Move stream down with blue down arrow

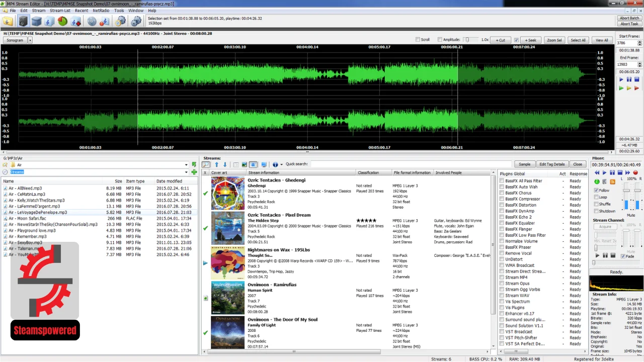(225, 164)
